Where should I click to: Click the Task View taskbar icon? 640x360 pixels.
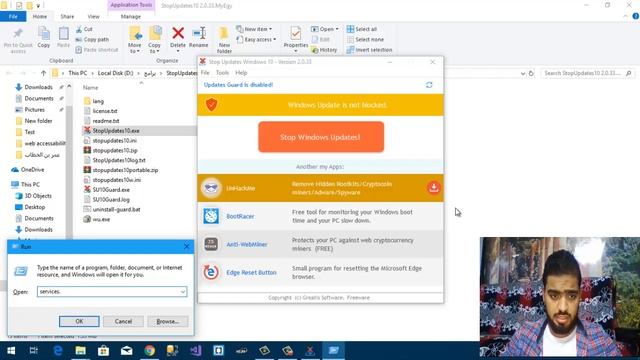[x=34, y=351]
